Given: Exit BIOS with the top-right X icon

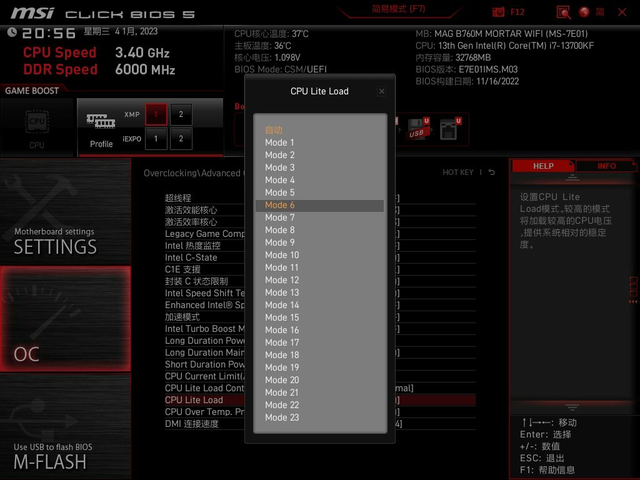Looking at the screenshot, I should pos(622,12).
